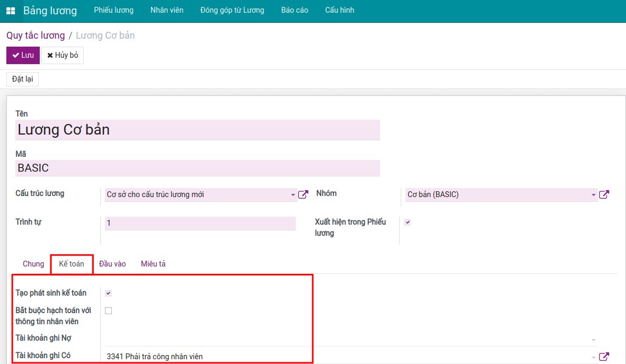Expand the Cấu trúc lương dropdown
This screenshot has width=626, height=364.
tap(293, 195)
